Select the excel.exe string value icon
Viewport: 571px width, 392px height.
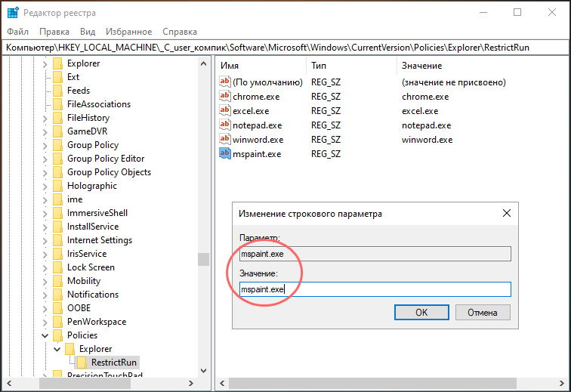point(224,110)
